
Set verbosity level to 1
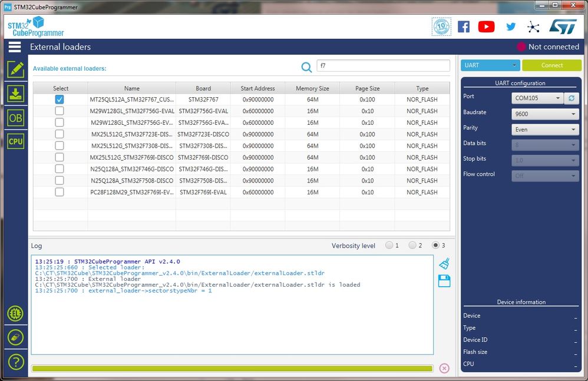pyautogui.click(x=389, y=246)
